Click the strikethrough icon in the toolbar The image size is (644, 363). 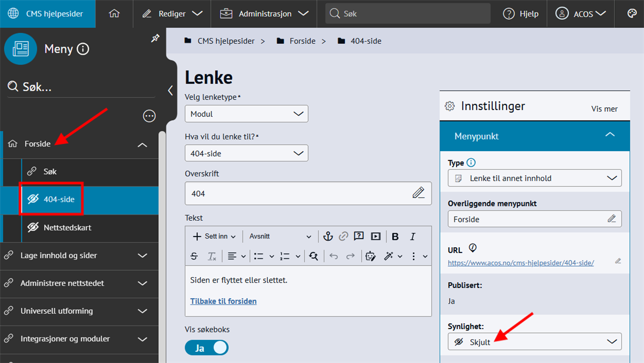click(x=194, y=256)
